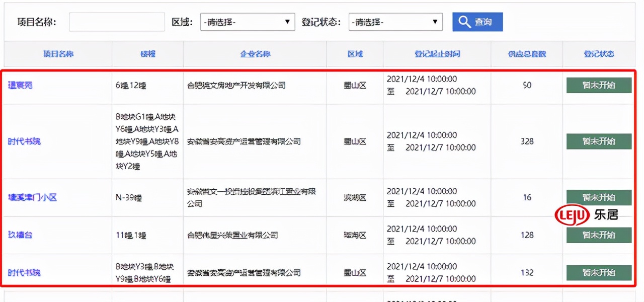Select the N-39幢 building cell
Image resolution: width=644 pixels, height=302 pixels.
(129, 198)
